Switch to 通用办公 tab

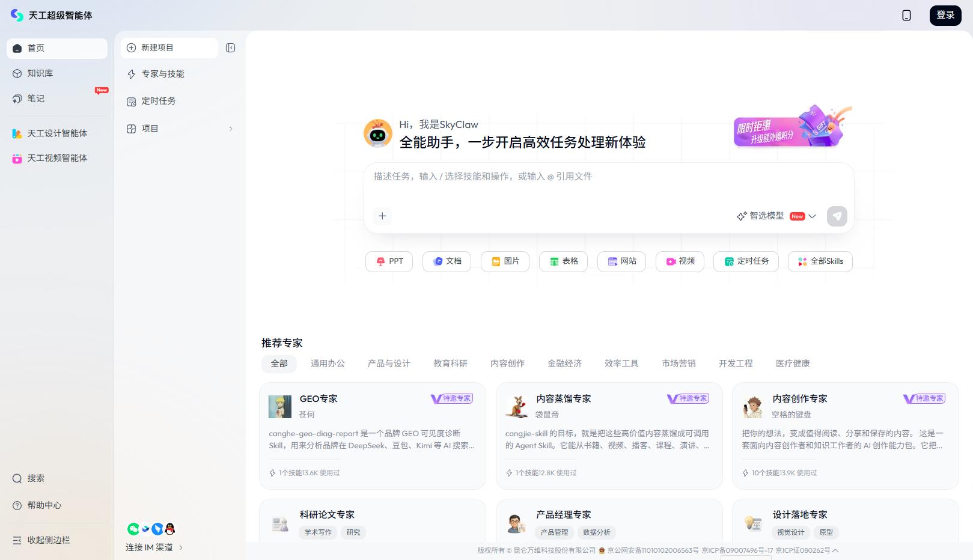pyautogui.click(x=328, y=364)
